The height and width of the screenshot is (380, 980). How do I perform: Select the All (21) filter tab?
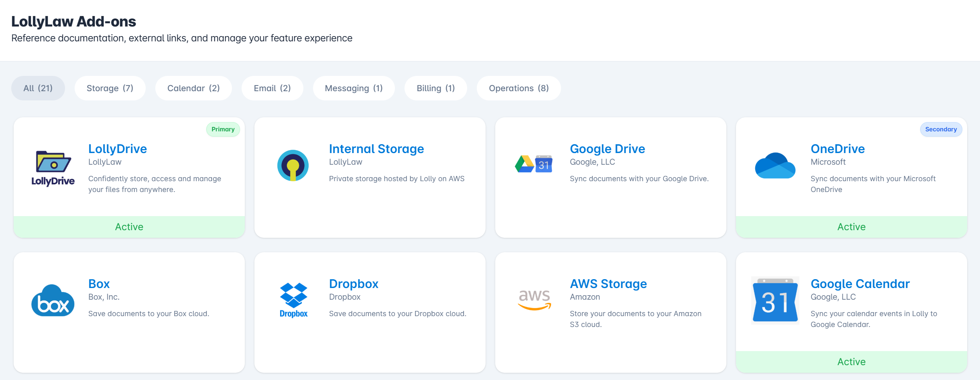[38, 88]
